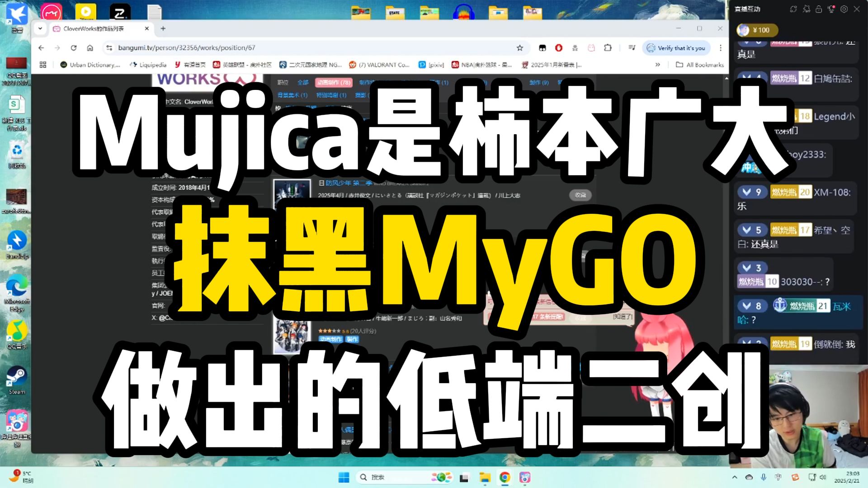Open the Microsoft Edge desktop shortcut
This screenshot has height=488, width=868.
[17, 293]
